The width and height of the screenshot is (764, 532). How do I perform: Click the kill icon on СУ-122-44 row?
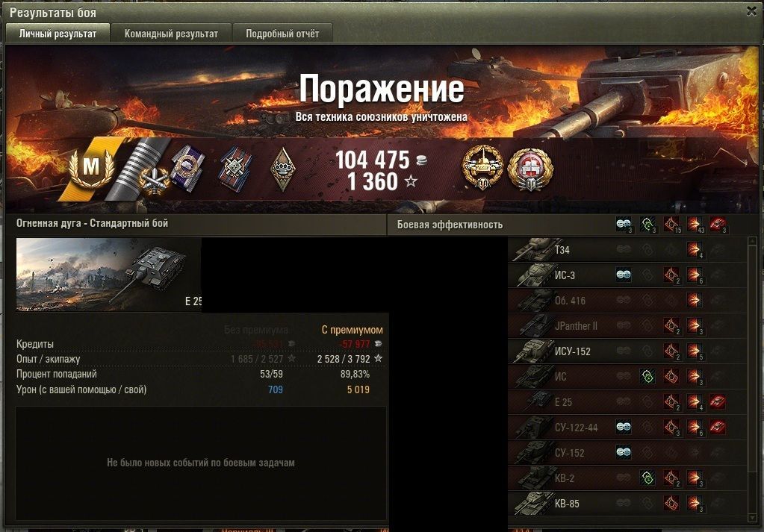(718, 428)
